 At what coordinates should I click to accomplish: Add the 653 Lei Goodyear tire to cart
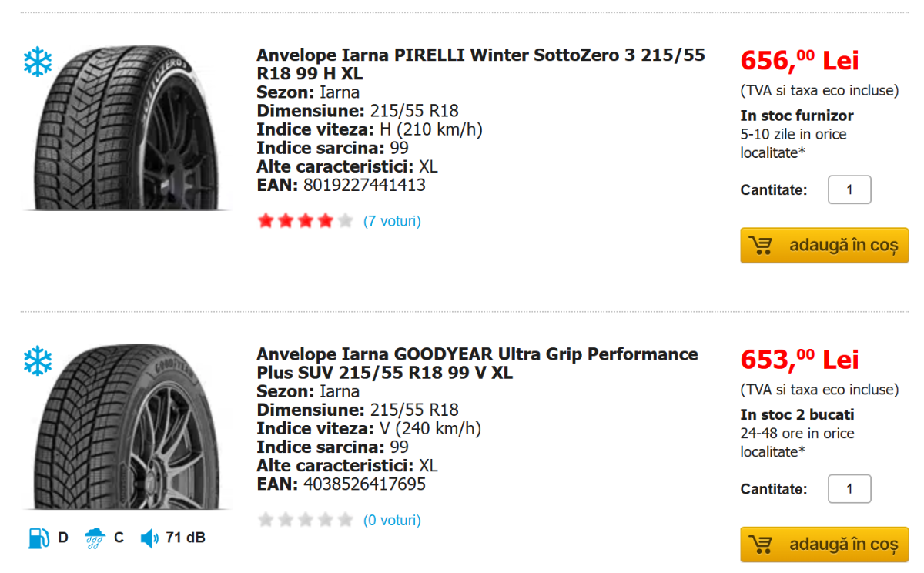tap(842, 545)
